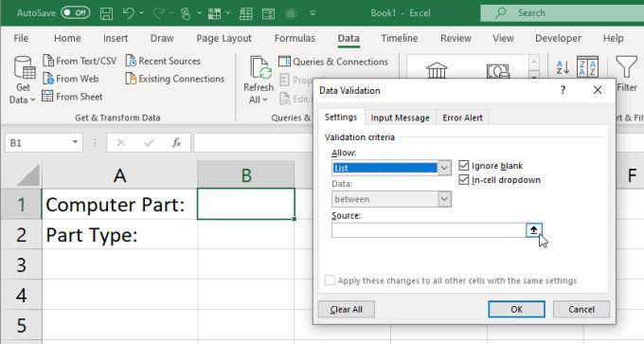Toggle the AutoSave switch
This screenshot has height=344, width=644.
click(x=75, y=12)
